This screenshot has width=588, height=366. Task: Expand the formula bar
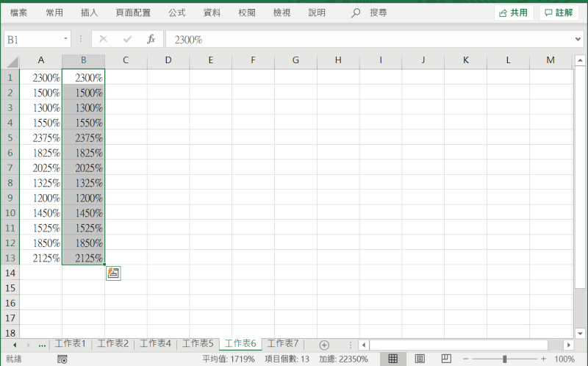[578, 39]
